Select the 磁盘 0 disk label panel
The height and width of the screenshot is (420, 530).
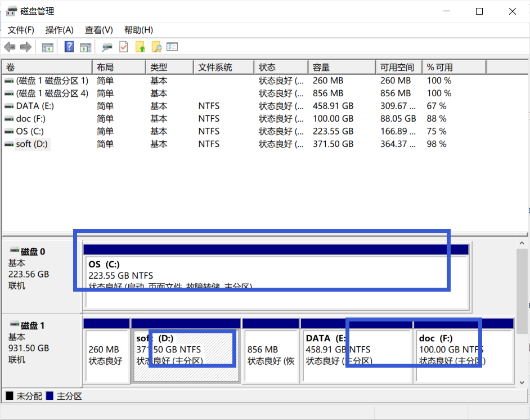point(42,276)
